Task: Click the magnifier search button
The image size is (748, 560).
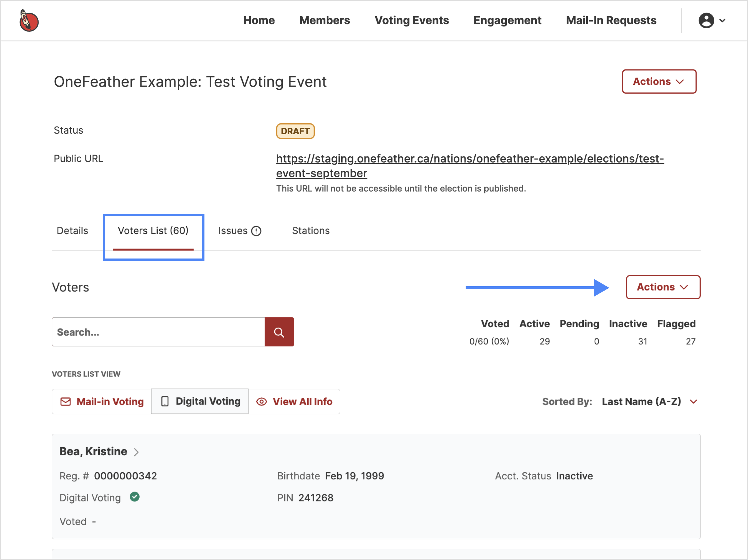Action: 279,332
